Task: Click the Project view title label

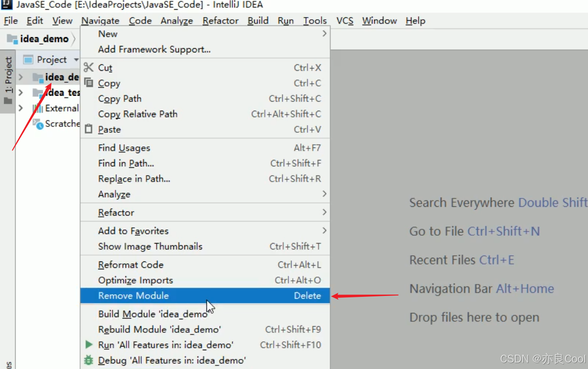Action: 51,60
